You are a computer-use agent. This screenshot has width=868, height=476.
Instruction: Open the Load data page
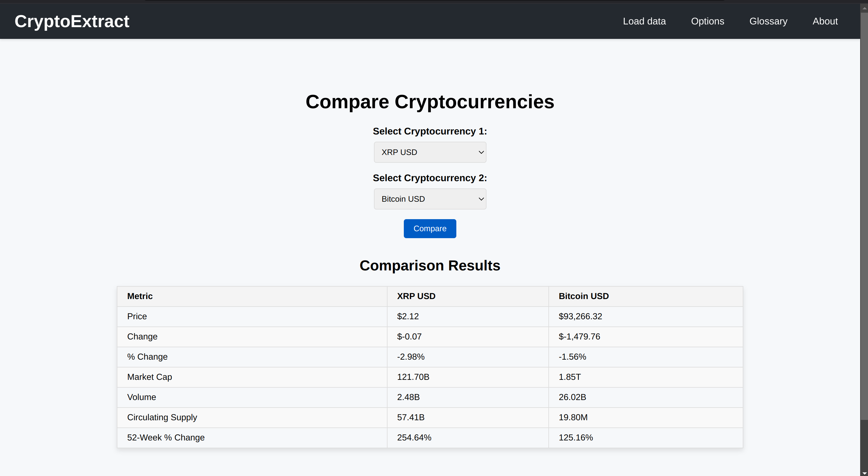pyautogui.click(x=644, y=21)
